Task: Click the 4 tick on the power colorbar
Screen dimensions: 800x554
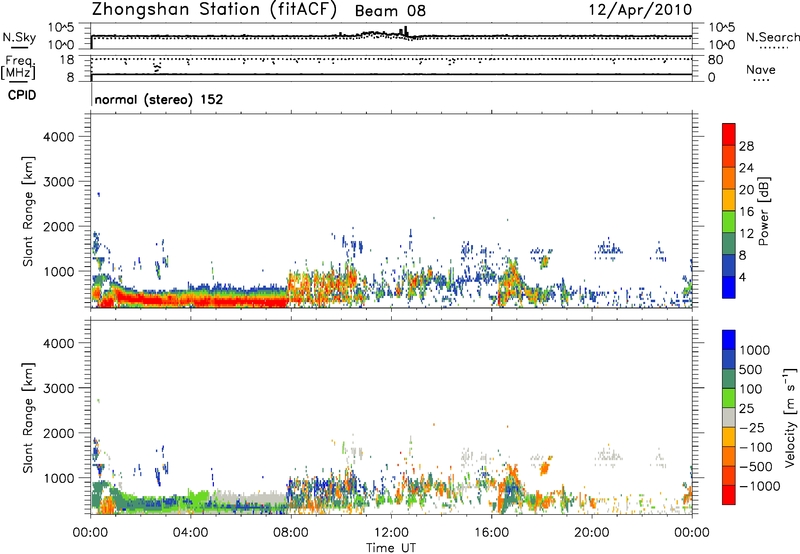Action: (x=743, y=277)
